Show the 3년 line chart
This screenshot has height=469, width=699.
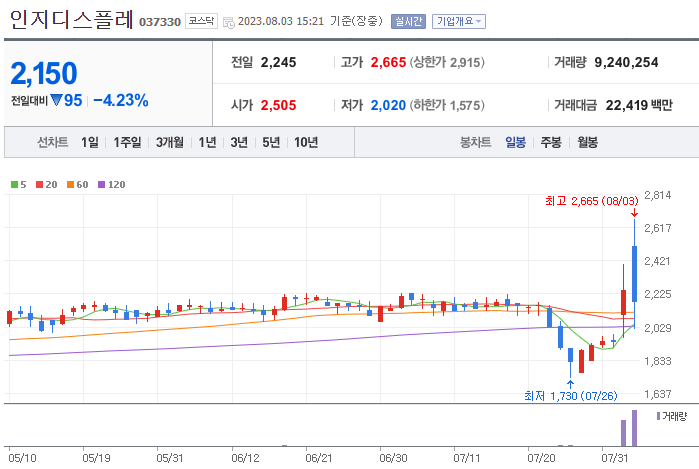point(239,142)
